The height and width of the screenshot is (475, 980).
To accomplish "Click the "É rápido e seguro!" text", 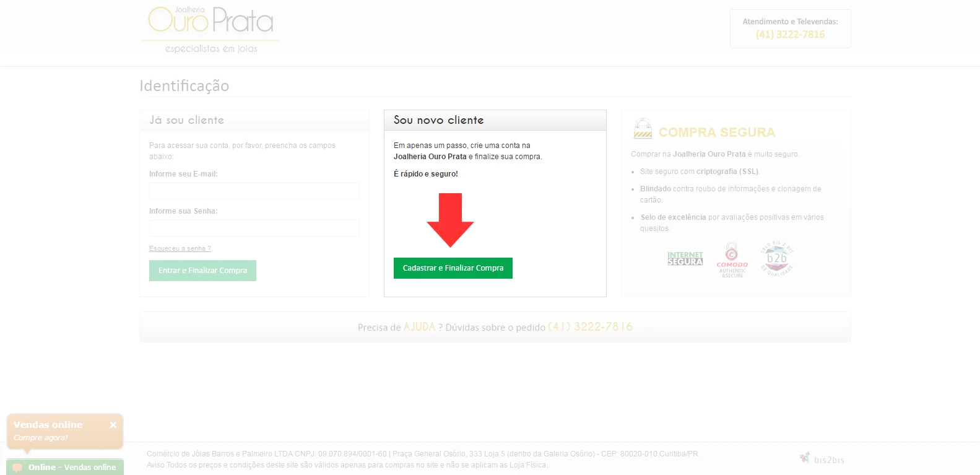I will (x=426, y=174).
